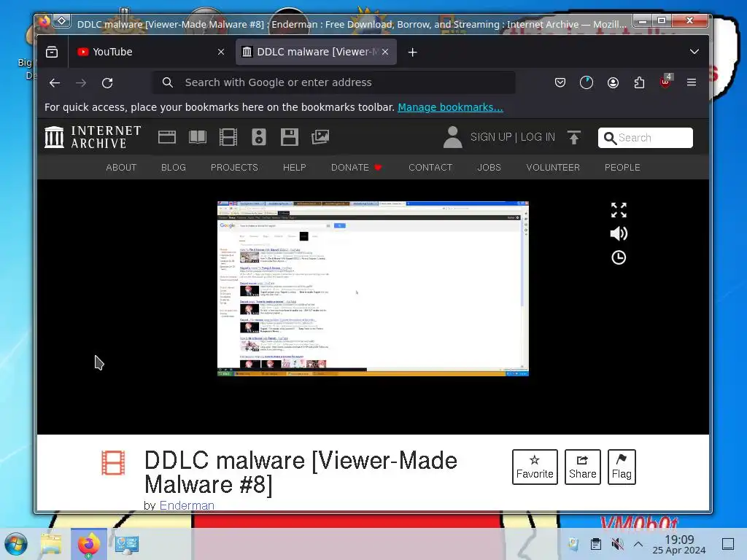Open the Software floppy disk media icon
This screenshot has width=747, height=560.
pyautogui.click(x=289, y=137)
